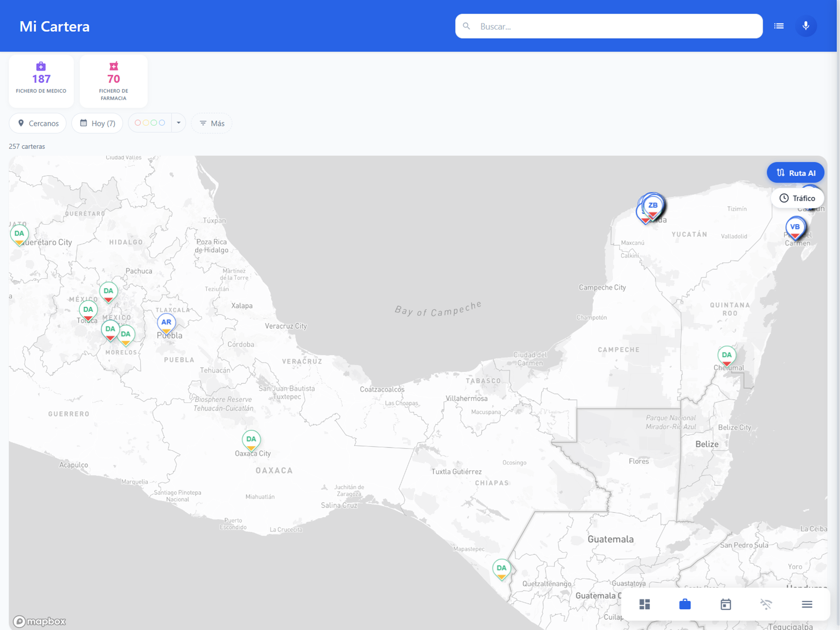Screen dimensions: 840x630
Task: Open the calendar tab in bottom bar
Action: 725,604
